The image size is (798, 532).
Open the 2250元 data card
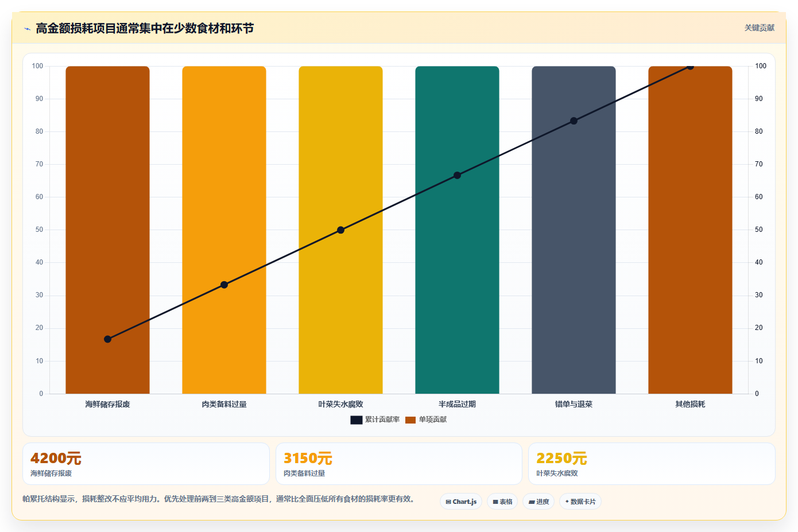point(652,464)
